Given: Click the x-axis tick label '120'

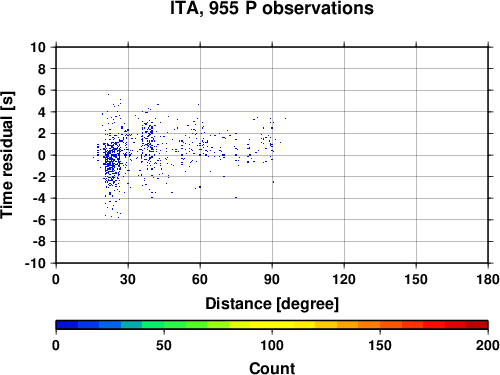Looking at the screenshot, I should click(344, 279).
